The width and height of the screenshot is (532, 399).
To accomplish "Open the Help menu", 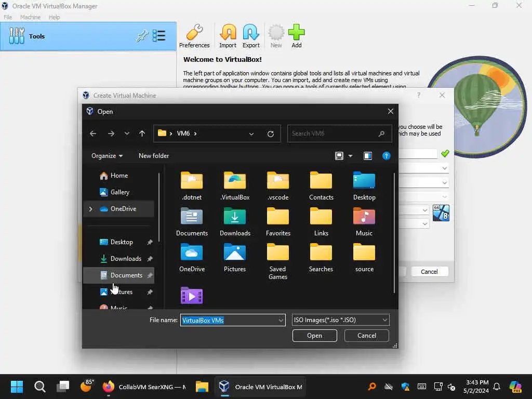I will [x=54, y=17].
